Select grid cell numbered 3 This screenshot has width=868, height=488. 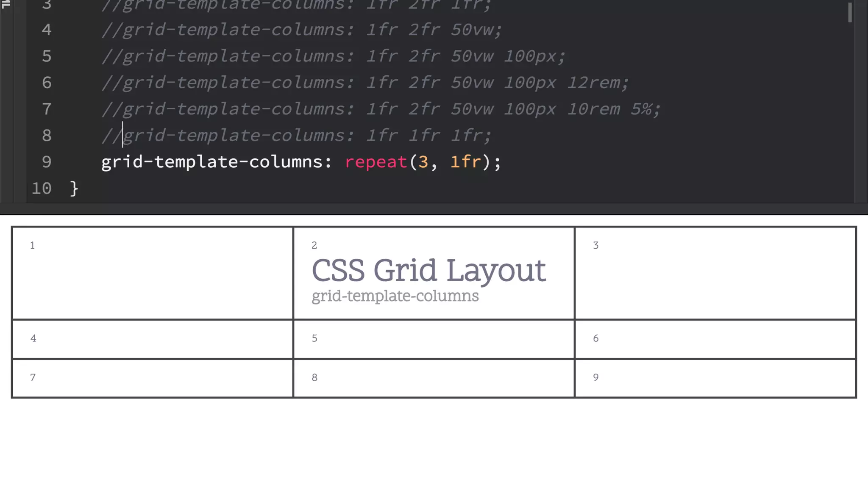[715, 273]
